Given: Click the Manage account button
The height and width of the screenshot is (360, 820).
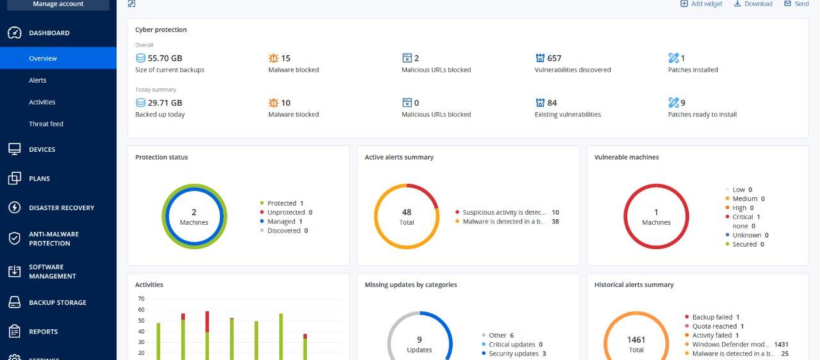Looking at the screenshot, I should (x=58, y=5).
